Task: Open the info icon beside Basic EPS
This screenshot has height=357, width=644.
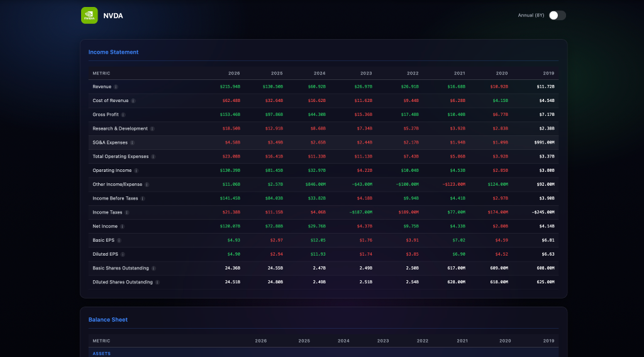Action: (119, 241)
